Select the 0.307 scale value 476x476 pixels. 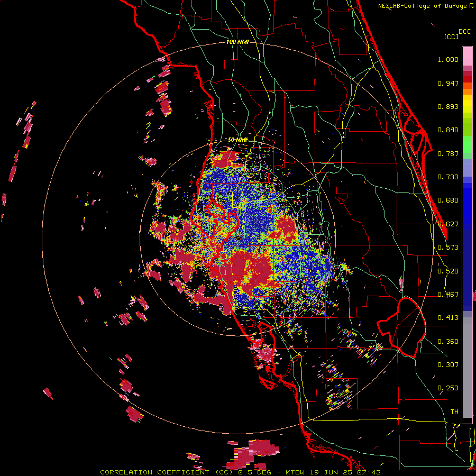point(448,365)
